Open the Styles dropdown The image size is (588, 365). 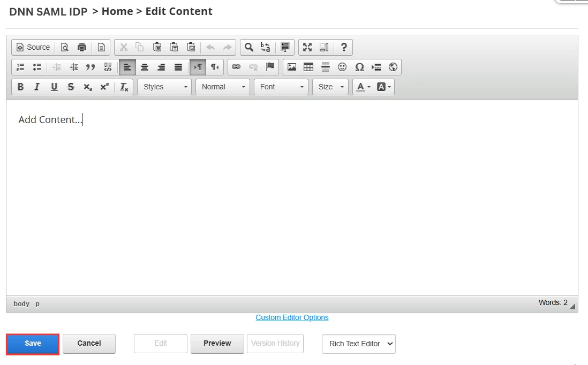click(x=164, y=87)
